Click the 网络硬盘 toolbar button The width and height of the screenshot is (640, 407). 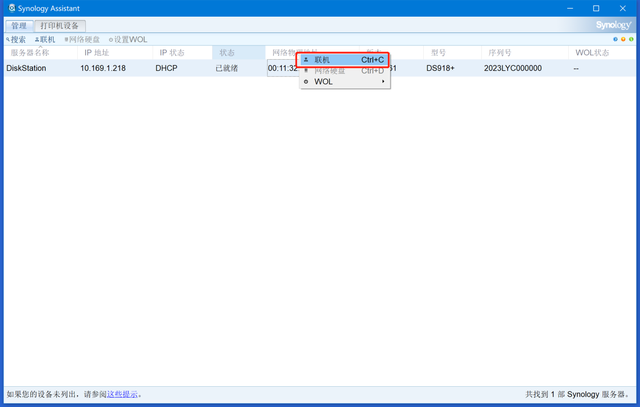pyautogui.click(x=82, y=40)
